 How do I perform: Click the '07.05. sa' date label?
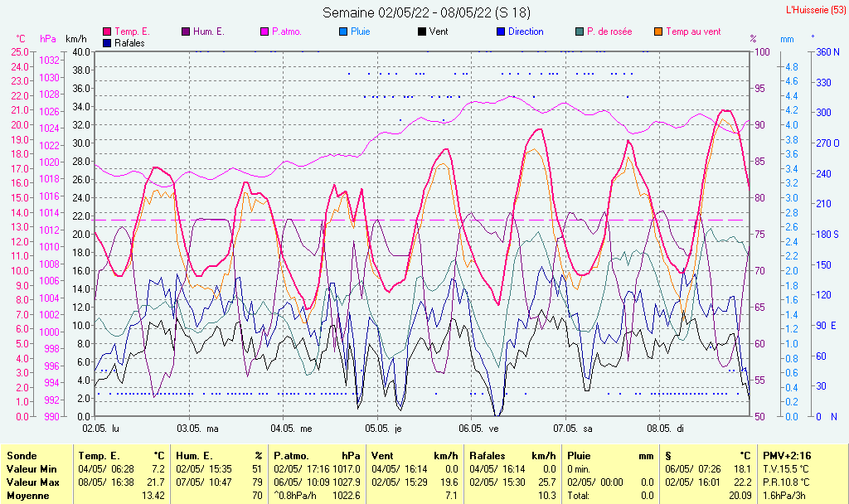coord(573,429)
